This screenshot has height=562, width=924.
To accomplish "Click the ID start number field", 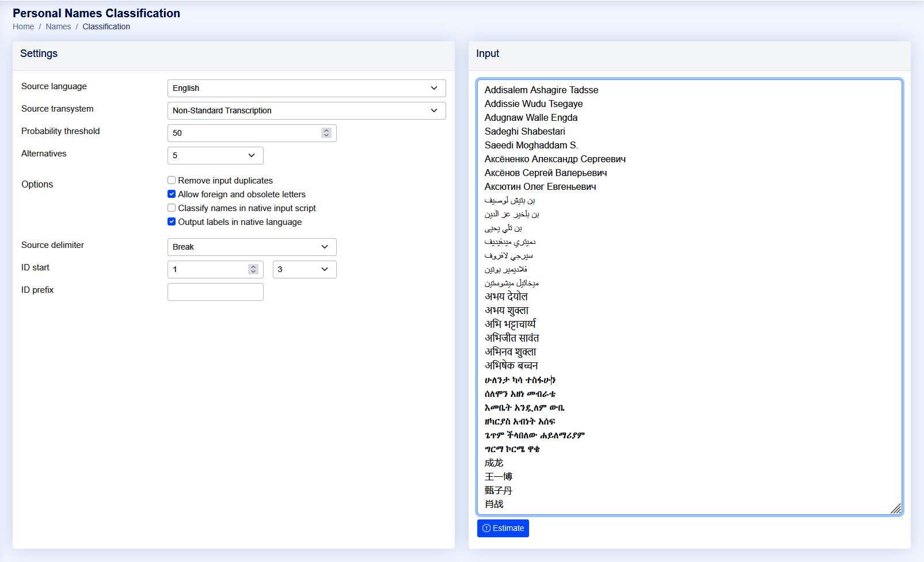I will coord(215,269).
